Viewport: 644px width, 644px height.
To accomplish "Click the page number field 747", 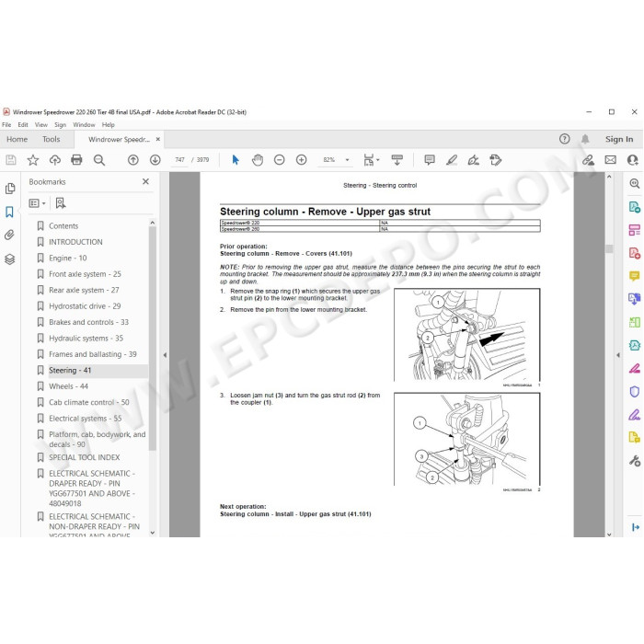I will tap(179, 160).
